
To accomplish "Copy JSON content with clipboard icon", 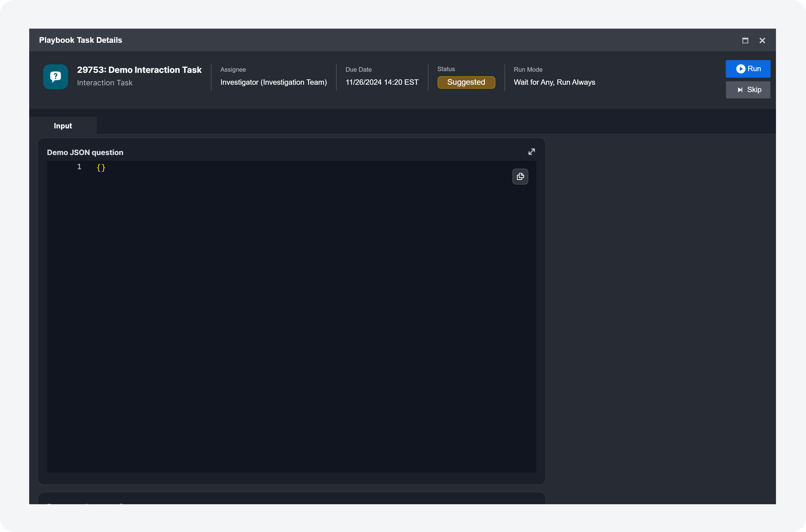I will pos(520,176).
